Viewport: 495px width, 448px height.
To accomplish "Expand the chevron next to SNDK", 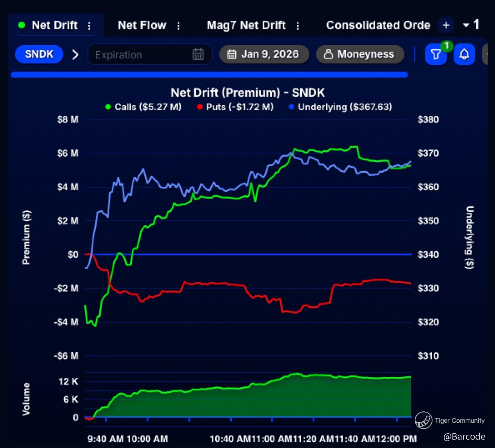I will (x=75, y=55).
